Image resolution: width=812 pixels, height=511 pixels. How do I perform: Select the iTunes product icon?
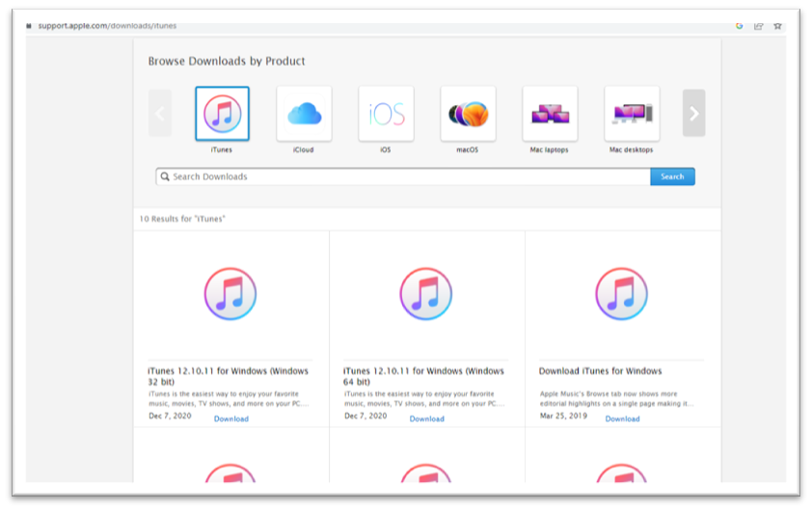222,114
